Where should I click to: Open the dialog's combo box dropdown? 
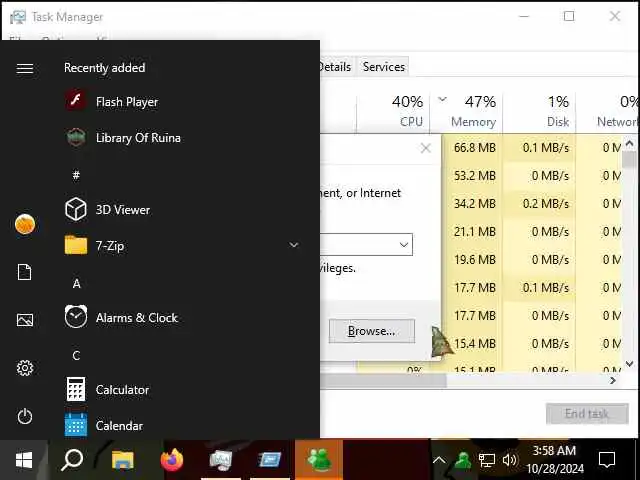(x=404, y=244)
